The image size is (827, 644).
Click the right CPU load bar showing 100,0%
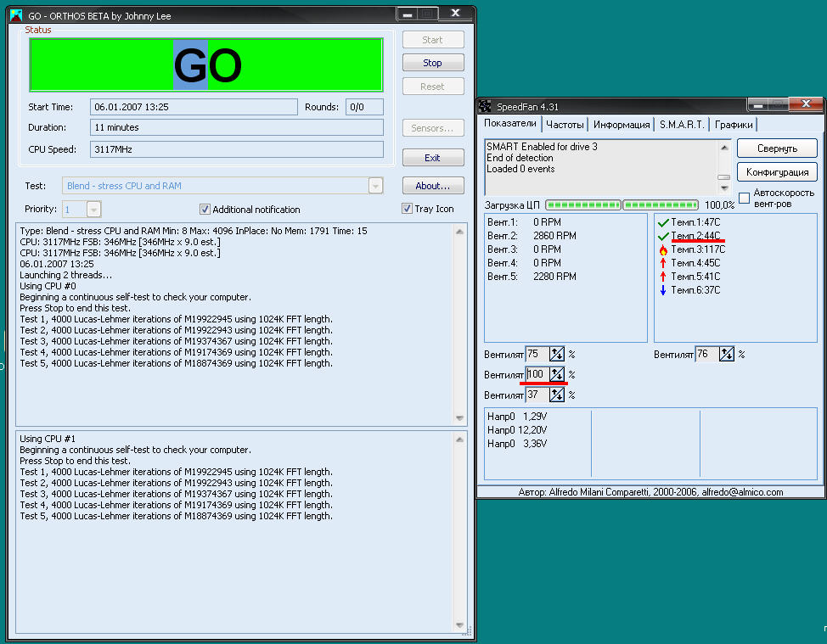pos(661,204)
